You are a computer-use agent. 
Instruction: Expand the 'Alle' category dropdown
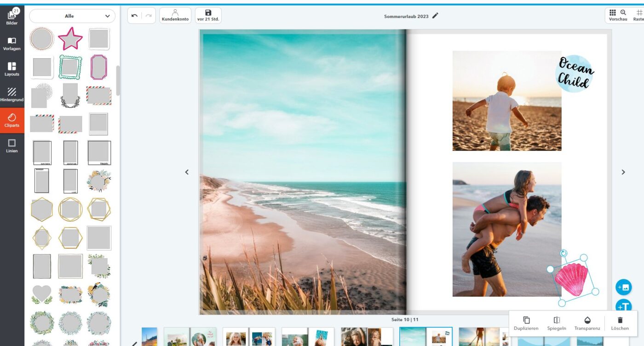(x=72, y=16)
